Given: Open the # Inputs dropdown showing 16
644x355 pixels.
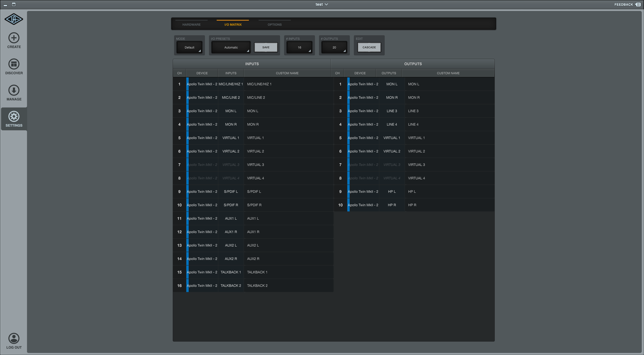Looking at the screenshot, I should click(299, 47).
